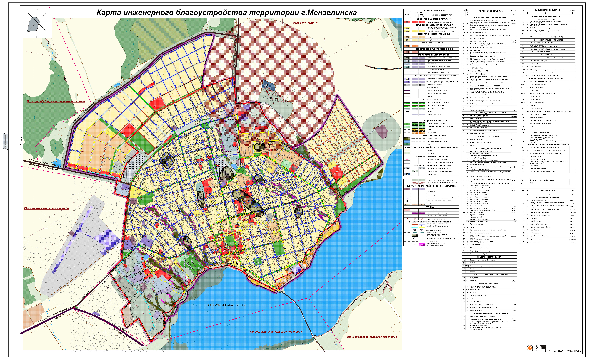Image resolution: width=597 pixels, height=364 pixels.
Task: Select the 'ЛЭП 35 КВт' legend entry
Action: 431,192
